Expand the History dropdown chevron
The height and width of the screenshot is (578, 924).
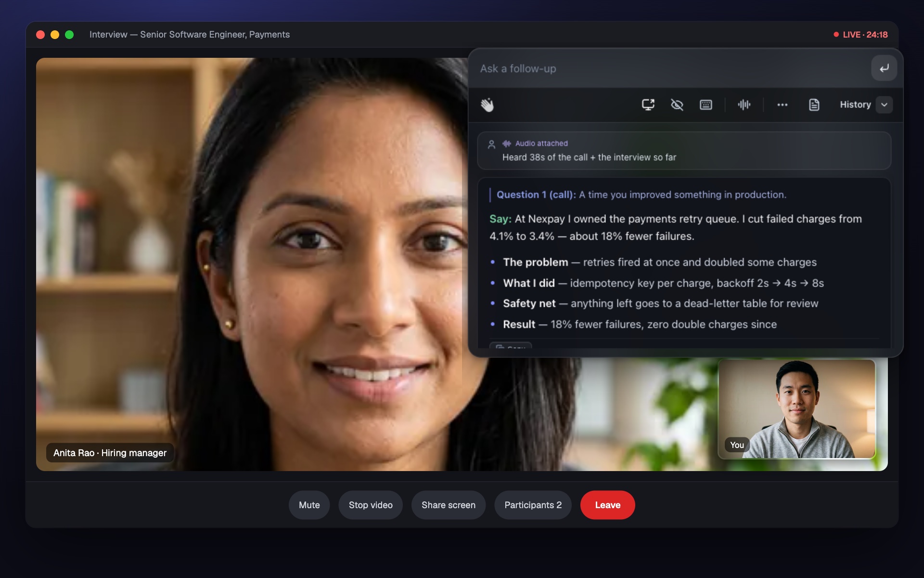coord(884,105)
